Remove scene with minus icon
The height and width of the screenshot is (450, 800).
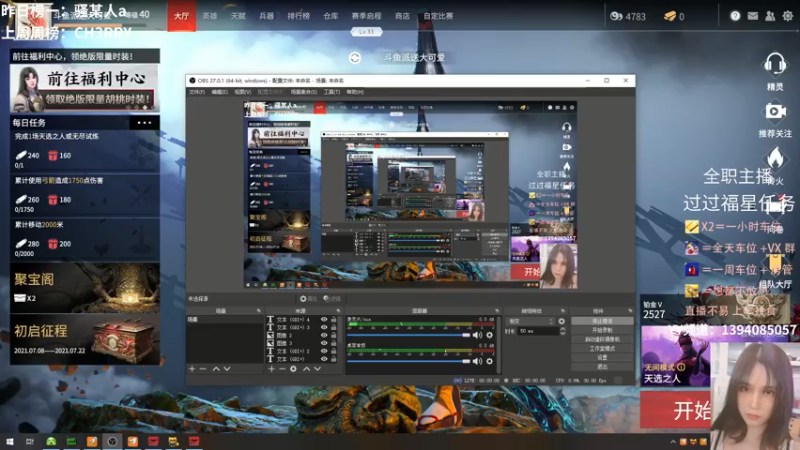pos(203,368)
